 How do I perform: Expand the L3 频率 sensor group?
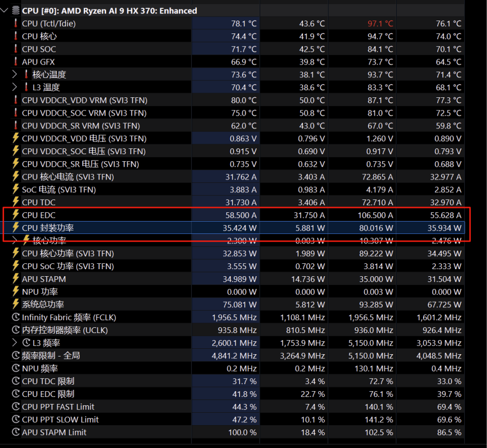pyautogui.click(x=14, y=342)
